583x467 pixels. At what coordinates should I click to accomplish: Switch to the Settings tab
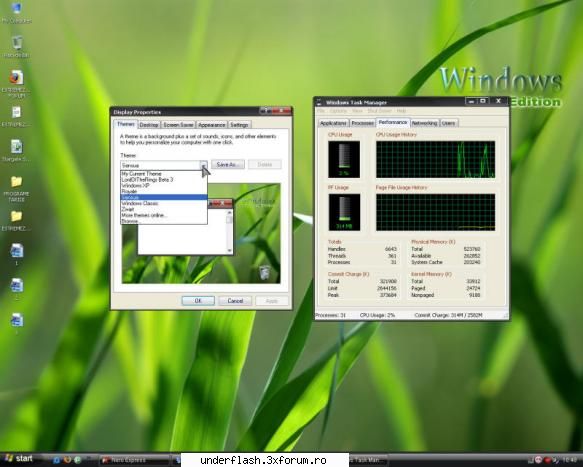pos(239,125)
